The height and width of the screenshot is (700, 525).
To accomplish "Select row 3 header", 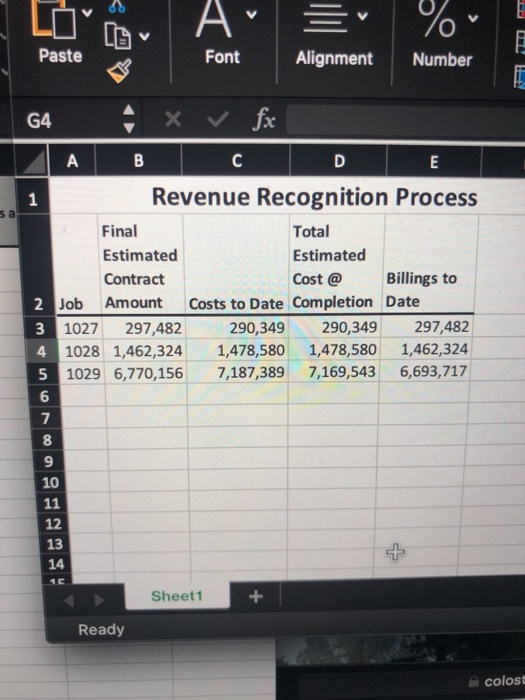I will [x=40, y=329].
